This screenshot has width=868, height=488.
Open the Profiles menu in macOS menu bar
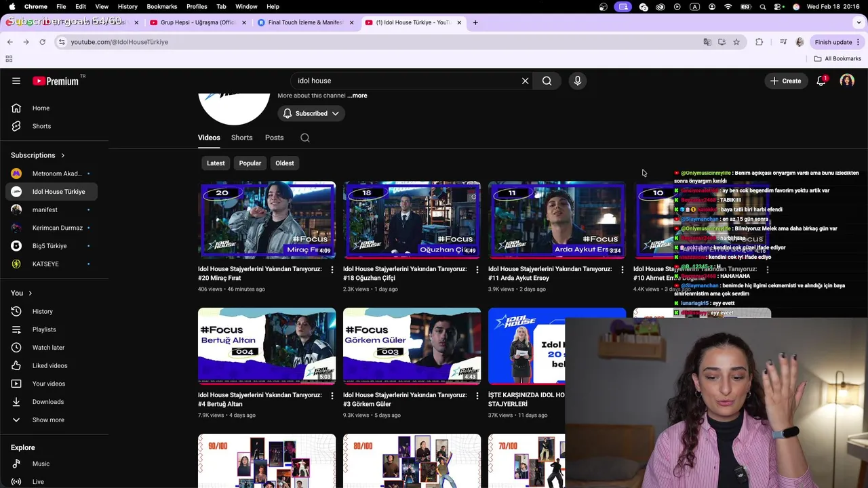[197, 6]
